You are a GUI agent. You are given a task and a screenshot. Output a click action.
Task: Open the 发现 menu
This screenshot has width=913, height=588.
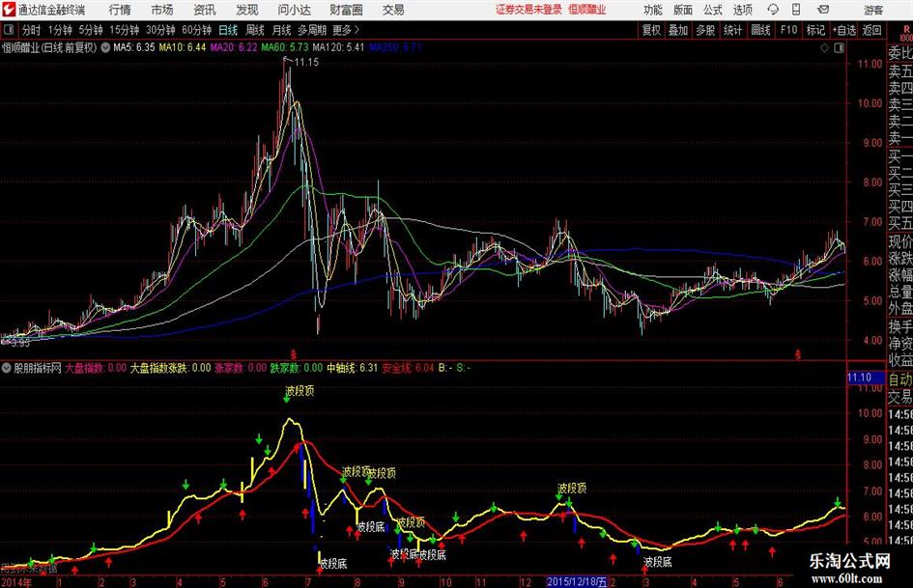pos(247,10)
